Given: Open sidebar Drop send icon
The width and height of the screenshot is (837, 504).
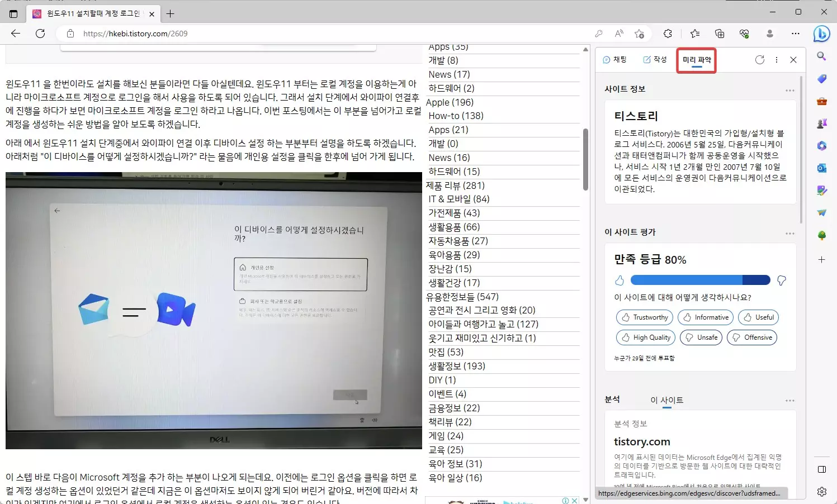Looking at the screenshot, I should (x=821, y=213).
